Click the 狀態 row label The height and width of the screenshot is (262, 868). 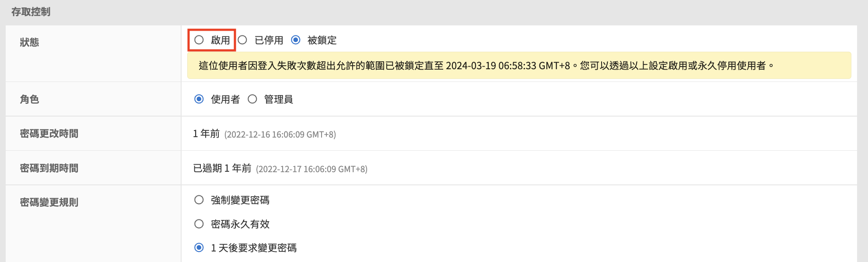click(x=29, y=42)
